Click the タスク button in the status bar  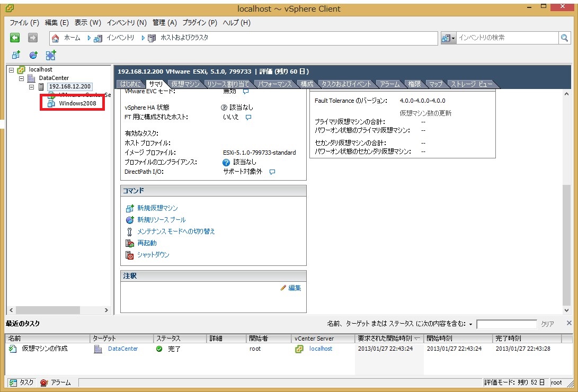pyautogui.click(x=22, y=382)
